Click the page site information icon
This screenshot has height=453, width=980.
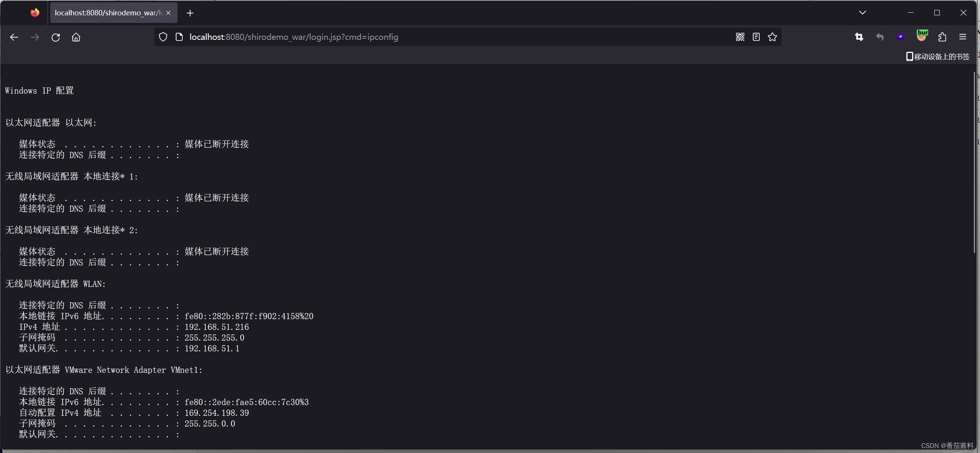tap(179, 37)
